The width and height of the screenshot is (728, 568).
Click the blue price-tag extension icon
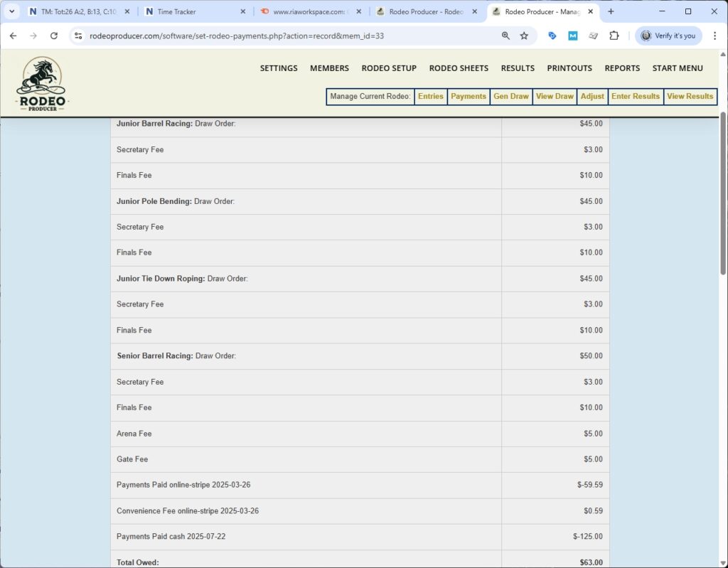pos(552,36)
